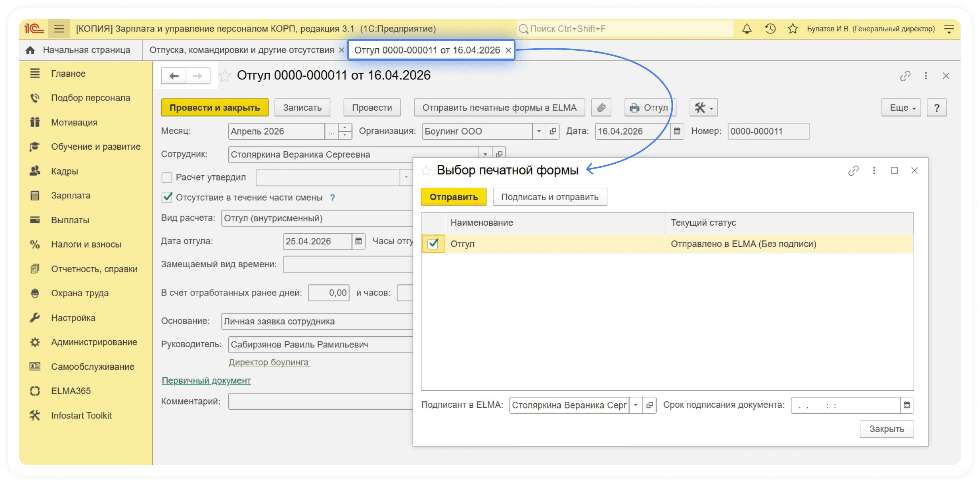Open favorites star icon in the title bar
The image size is (980, 484).
click(x=792, y=29)
